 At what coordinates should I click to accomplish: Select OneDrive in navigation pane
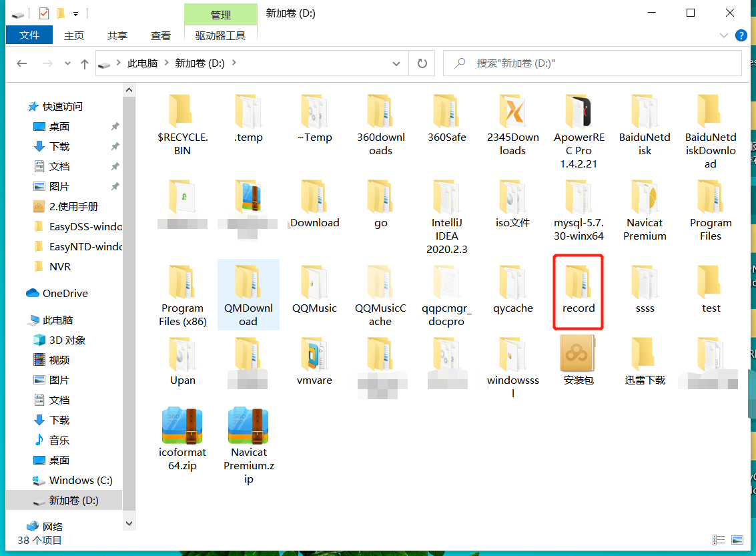pyautogui.click(x=57, y=293)
